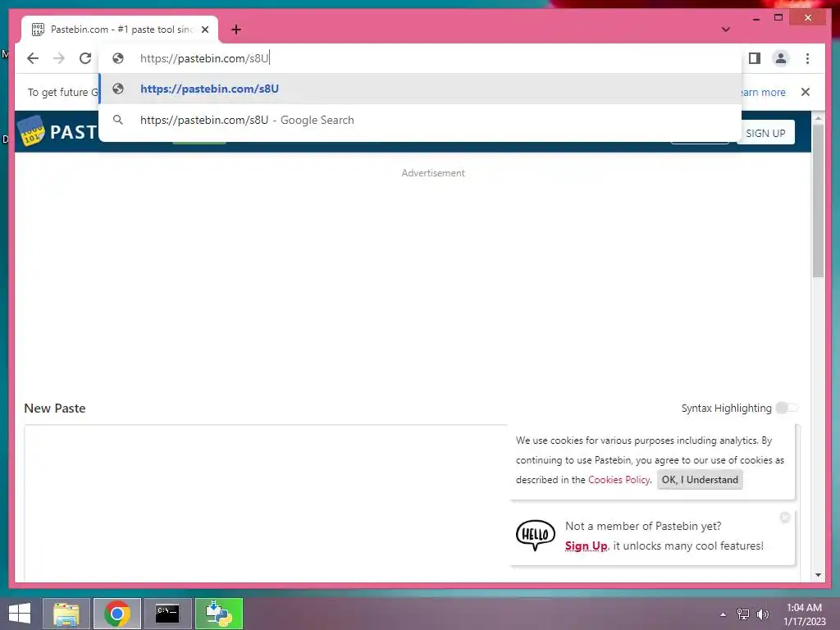
Task: Open the Learn more link in info bar
Action: [764, 92]
